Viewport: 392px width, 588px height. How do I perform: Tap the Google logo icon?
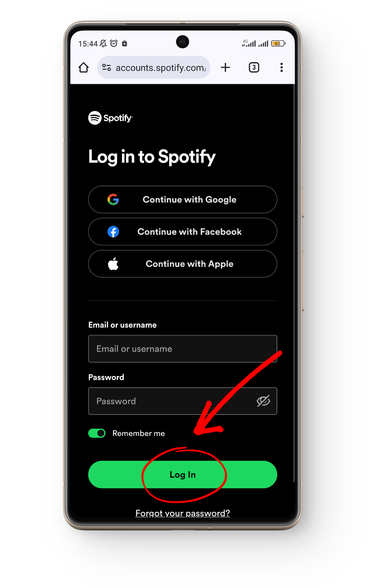(x=113, y=200)
